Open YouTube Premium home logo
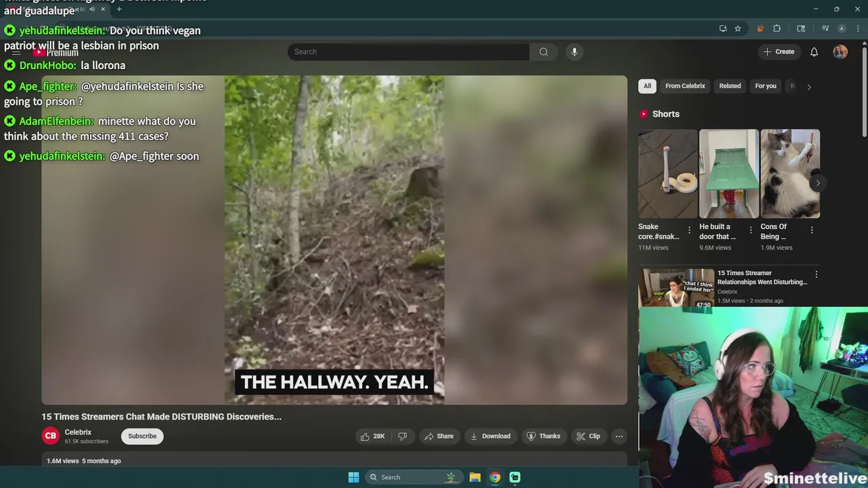This screenshot has width=868, height=488. click(x=56, y=52)
